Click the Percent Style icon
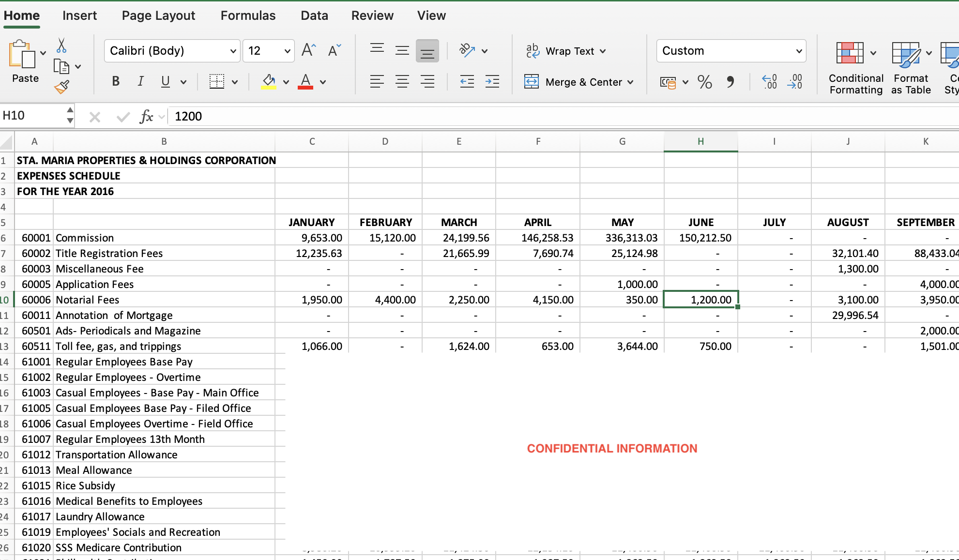959x560 pixels. click(x=704, y=82)
